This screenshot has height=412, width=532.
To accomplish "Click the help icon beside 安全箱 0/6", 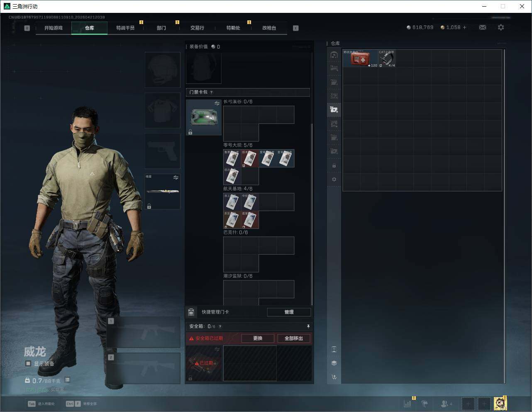I will pos(220,326).
